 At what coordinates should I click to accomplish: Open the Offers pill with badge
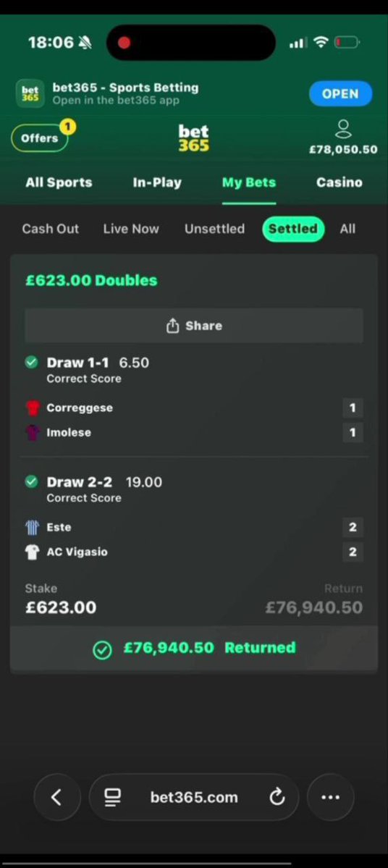tap(40, 138)
